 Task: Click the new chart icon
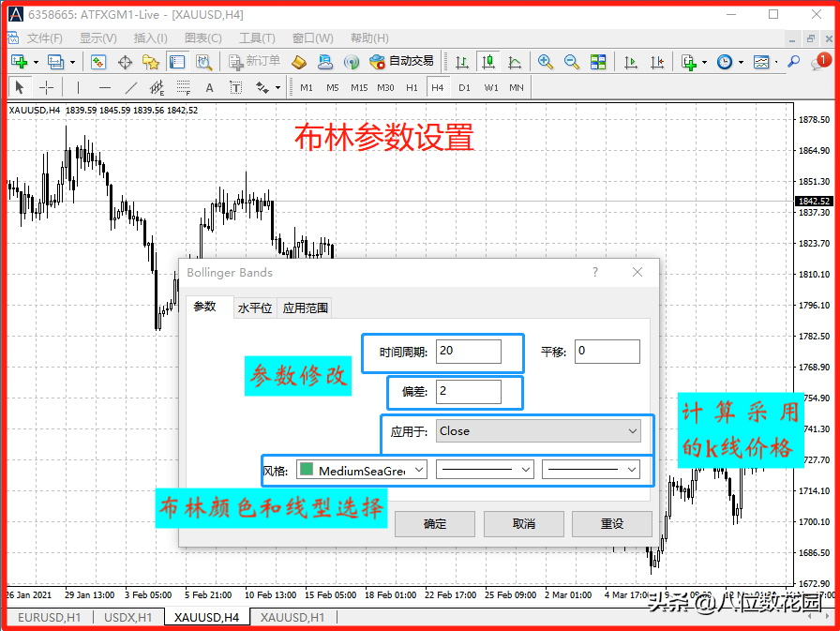(20, 62)
